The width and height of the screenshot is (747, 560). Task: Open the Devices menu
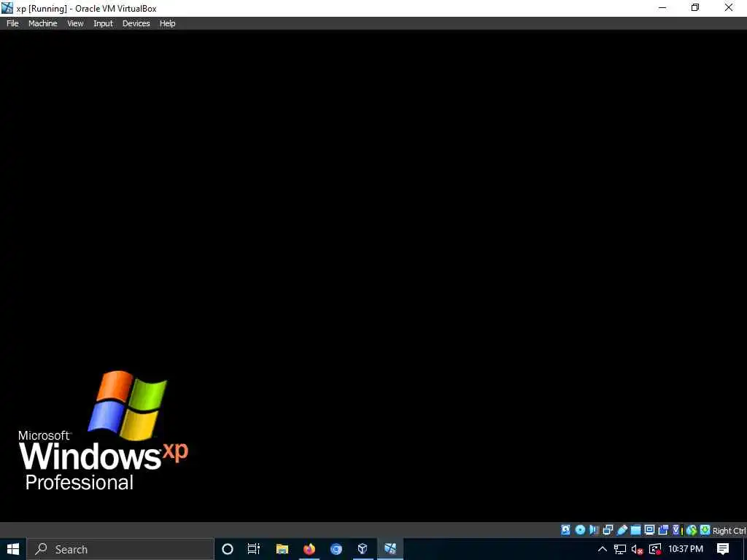tap(136, 23)
